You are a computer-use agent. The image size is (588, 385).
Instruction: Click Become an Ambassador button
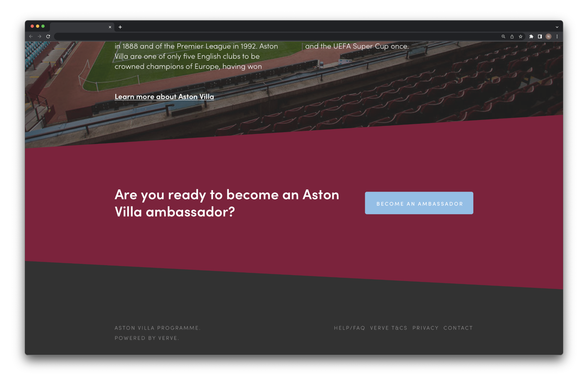419,203
